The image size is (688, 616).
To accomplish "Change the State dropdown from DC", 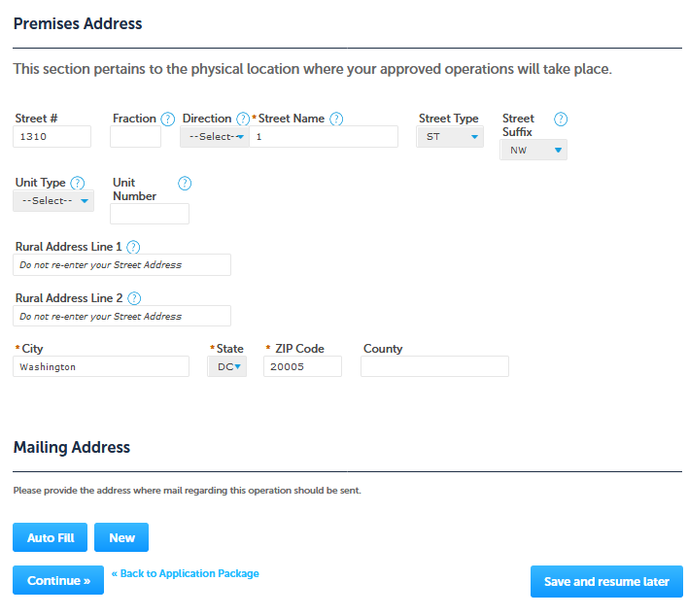I will 228,366.
